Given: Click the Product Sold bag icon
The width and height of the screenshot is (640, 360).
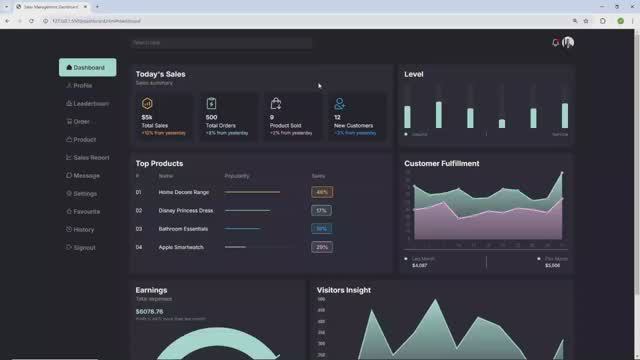Looking at the screenshot, I should [x=276, y=103].
